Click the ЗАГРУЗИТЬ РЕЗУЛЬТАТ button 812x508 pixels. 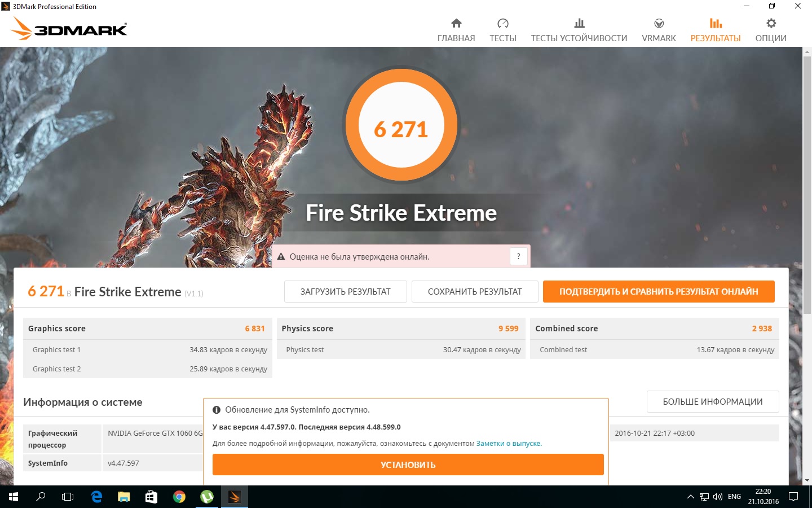(x=346, y=292)
